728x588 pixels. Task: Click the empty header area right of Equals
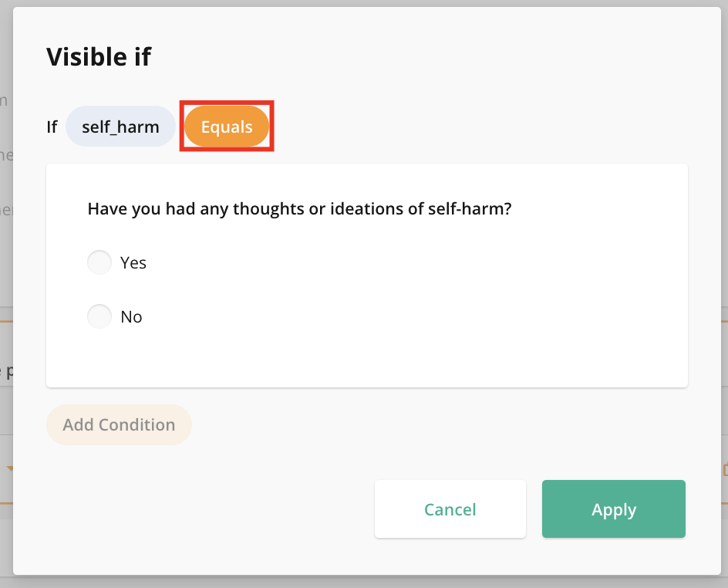pos(478,127)
